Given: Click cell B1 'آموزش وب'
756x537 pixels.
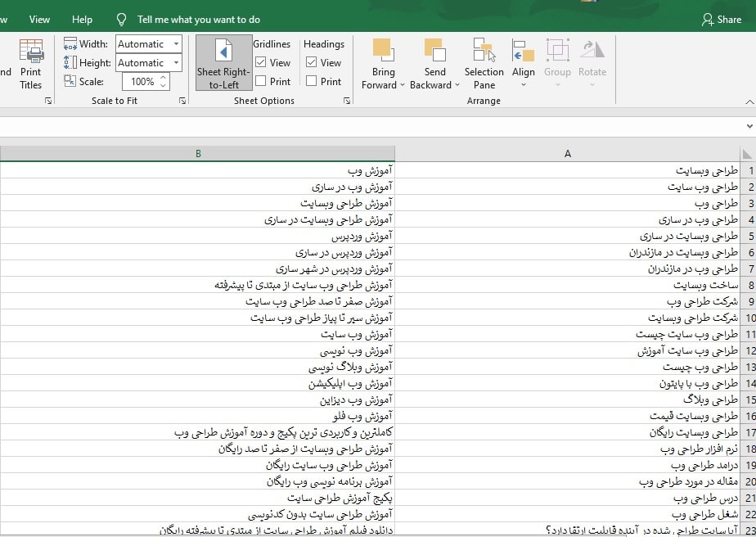Looking at the screenshot, I should tap(198, 171).
